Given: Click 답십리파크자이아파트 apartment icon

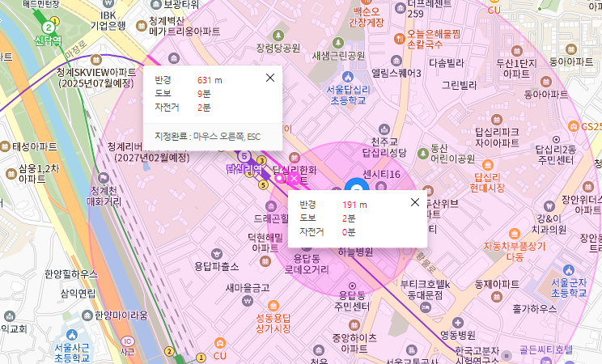Looking at the screenshot, I should 497,120.
